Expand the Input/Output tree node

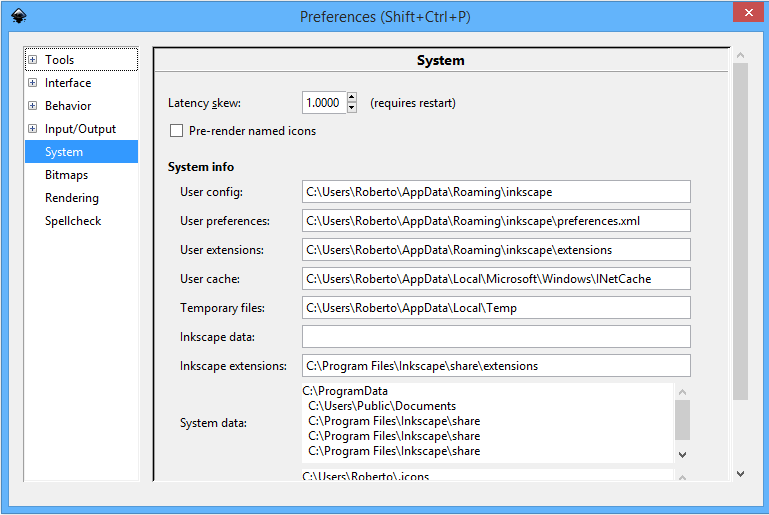click(x=33, y=129)
